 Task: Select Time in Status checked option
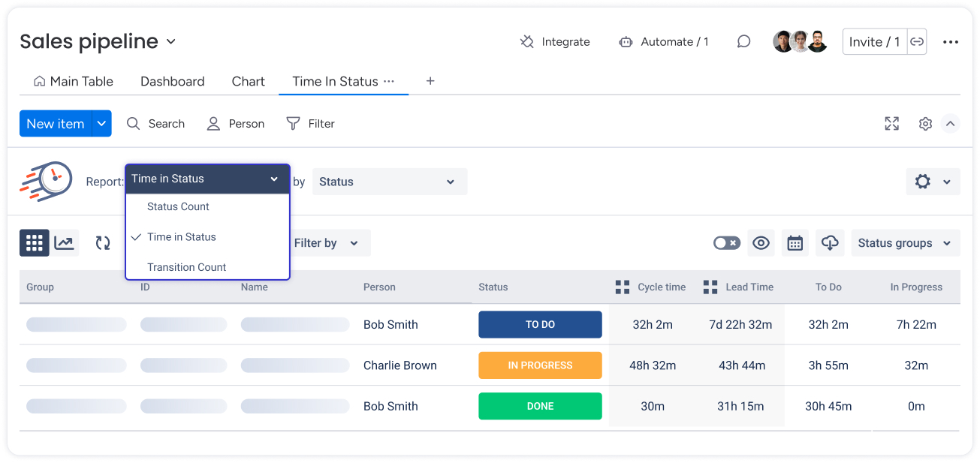click(182, 237)
